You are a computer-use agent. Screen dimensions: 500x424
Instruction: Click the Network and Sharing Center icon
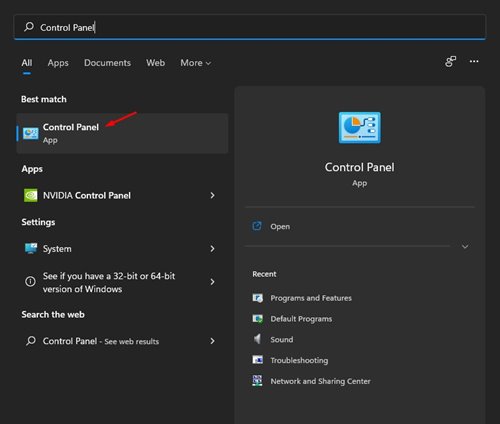coord(257,381)
